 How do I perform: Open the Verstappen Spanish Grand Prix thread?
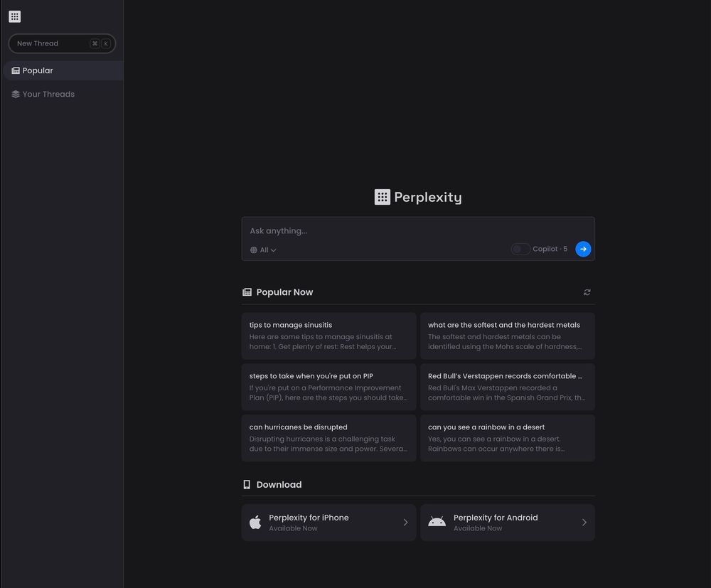click(508, 386)
